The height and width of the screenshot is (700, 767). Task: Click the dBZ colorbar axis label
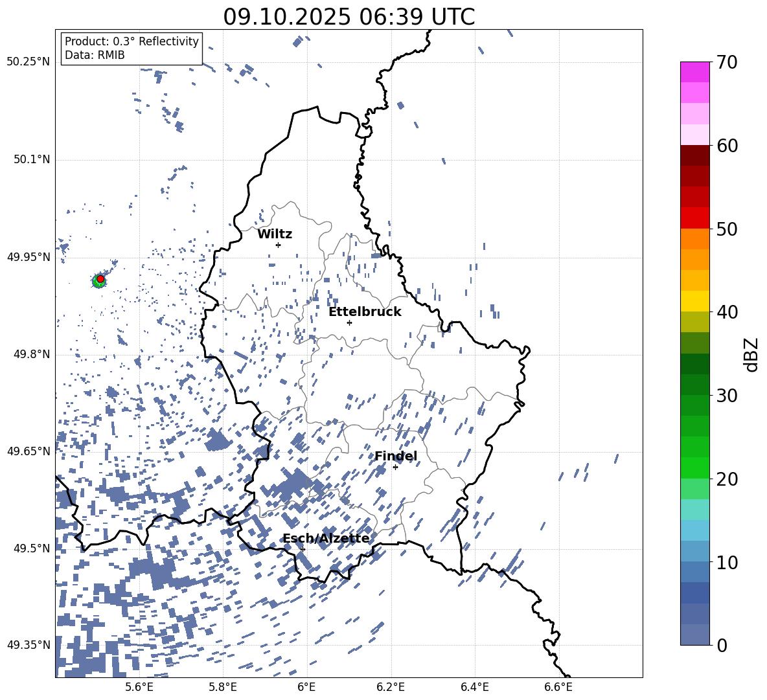click(x=752, y=354)
